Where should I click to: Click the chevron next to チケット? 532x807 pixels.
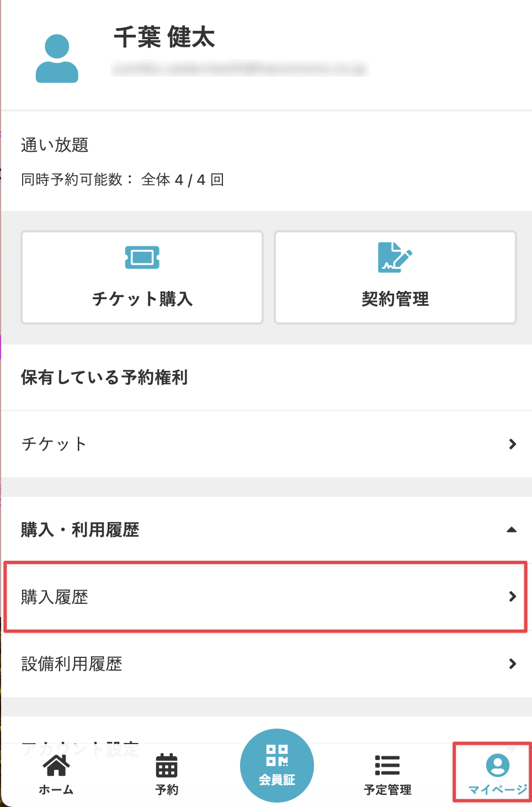[x=513, y=444]
